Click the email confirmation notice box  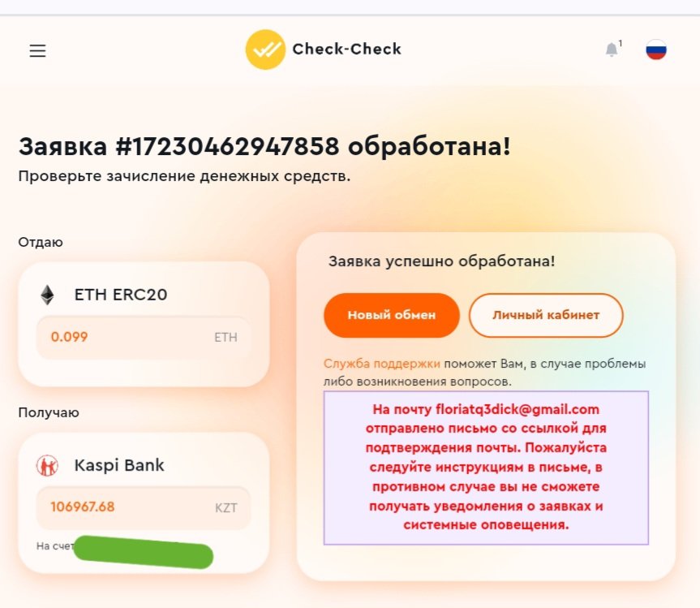pyautogui.click(x=486, y=468)
